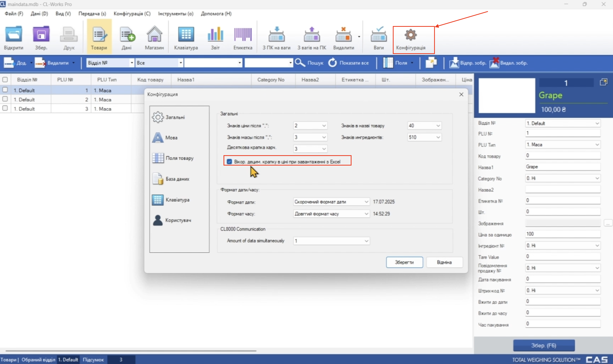This screenshot has height=364, width=613.
Task: Click the Назва1 field containing Grape
Action: coord(562,167)
